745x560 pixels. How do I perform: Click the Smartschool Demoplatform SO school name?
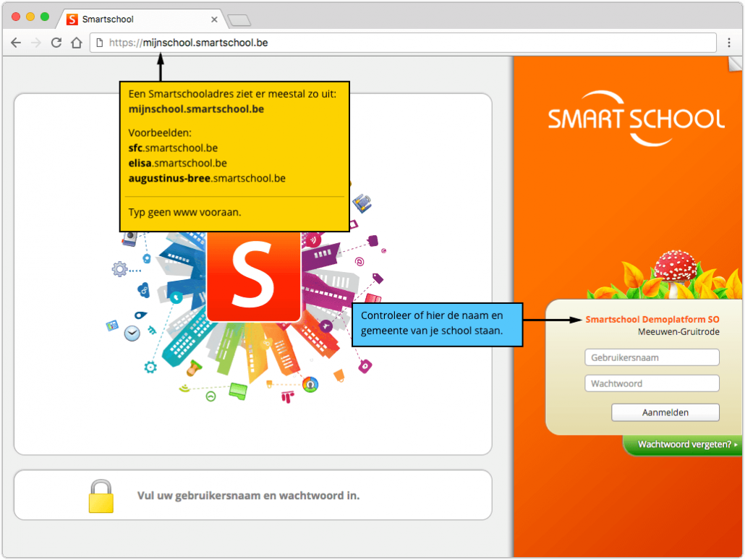pos(652,318)
